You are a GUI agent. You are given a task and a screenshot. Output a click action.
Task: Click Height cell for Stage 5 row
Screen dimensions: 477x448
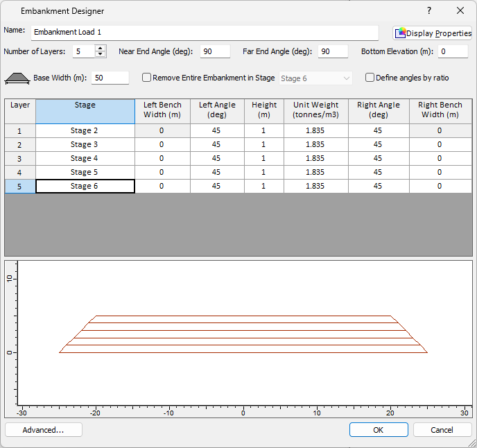tap(264, 172)
